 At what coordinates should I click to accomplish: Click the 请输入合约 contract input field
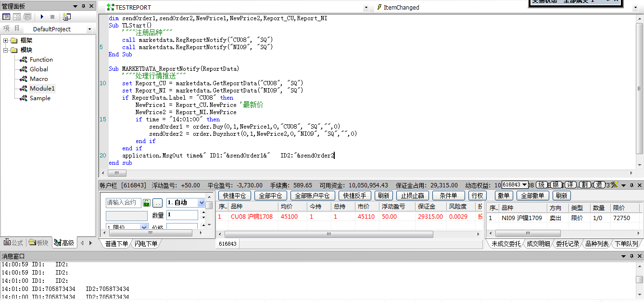point(124,203)
